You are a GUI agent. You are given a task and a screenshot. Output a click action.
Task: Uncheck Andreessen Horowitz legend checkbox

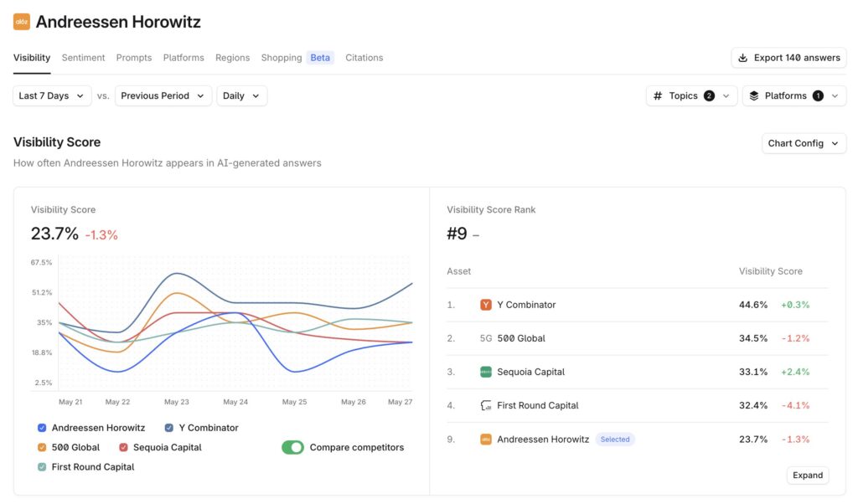(x=42, y=428)
